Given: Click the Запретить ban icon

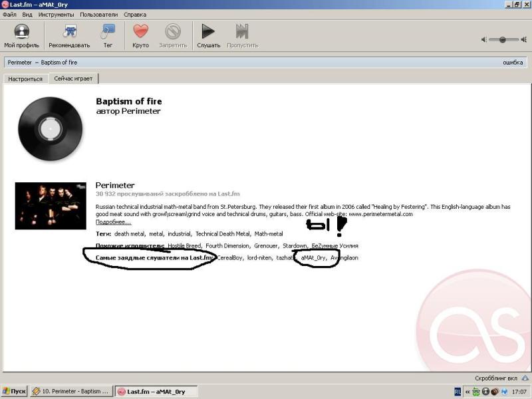Looking at the screenshot, I should (173, 36).
